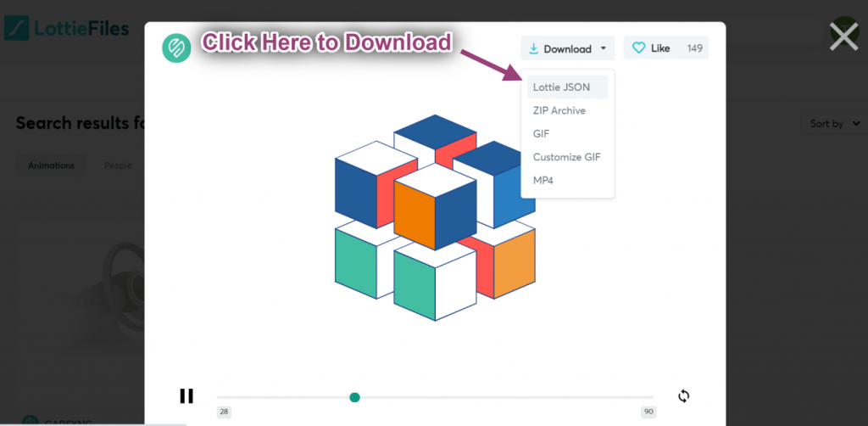Choose Lottie JSON download option

pyautogui.click(x=567, y=87)
